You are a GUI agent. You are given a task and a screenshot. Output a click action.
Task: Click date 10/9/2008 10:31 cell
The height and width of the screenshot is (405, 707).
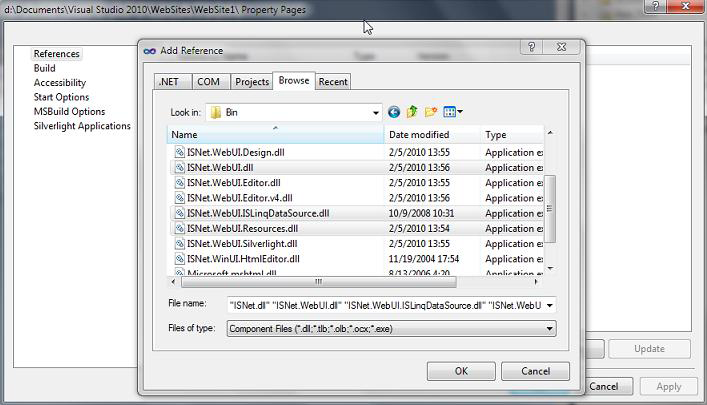(422, 213)
